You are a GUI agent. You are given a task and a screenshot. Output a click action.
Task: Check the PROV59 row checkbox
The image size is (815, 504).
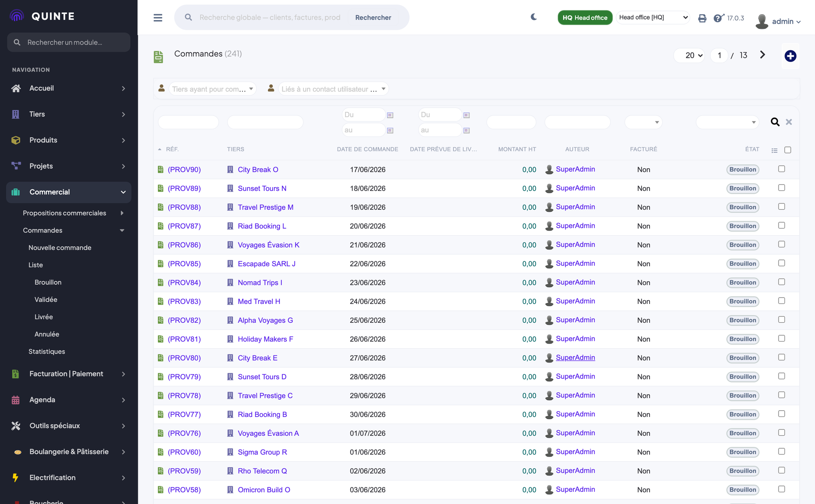click(x=781, y=470)
